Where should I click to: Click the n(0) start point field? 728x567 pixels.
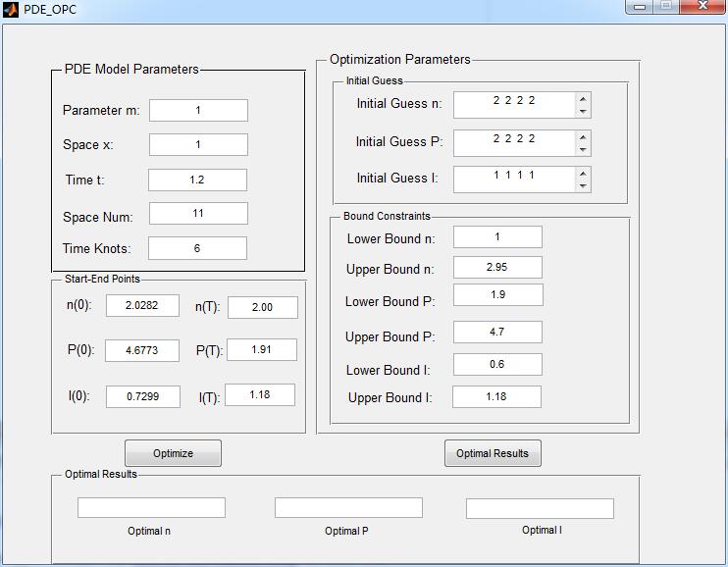coord(142,305)
